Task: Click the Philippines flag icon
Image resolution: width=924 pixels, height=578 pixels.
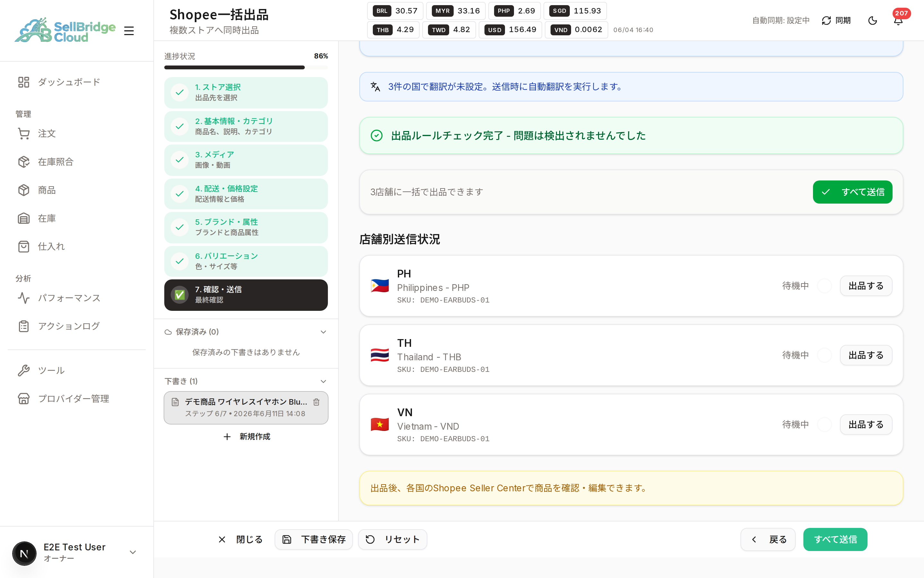Action: click(x=380, y=285)
